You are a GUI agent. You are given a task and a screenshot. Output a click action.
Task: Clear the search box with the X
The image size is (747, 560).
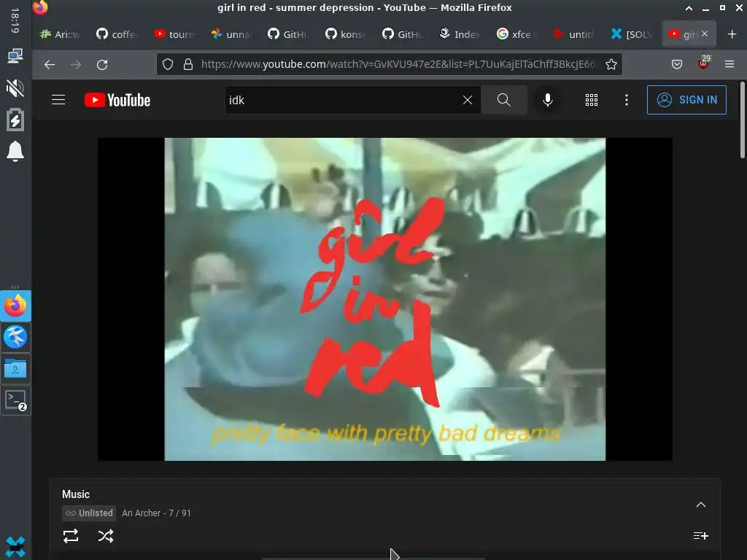click(468, 100)
